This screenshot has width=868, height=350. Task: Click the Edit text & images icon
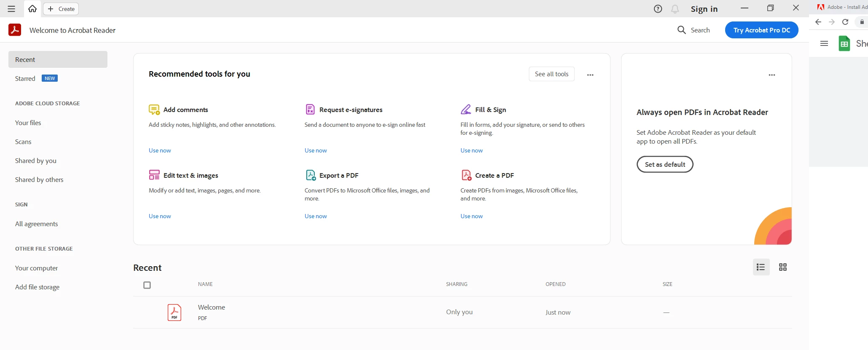click(154, 175)
